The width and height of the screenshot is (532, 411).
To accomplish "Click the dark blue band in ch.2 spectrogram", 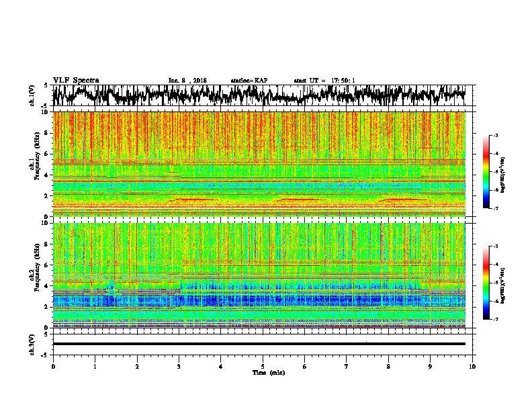I will click(x=259, y=300).
